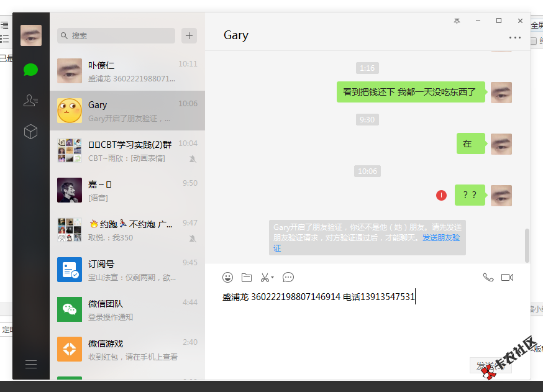Open the hamburger settings menu in the sidebar
Image resolution: width=543 pixels, height=392 pixels.
[x=31, y=364]
